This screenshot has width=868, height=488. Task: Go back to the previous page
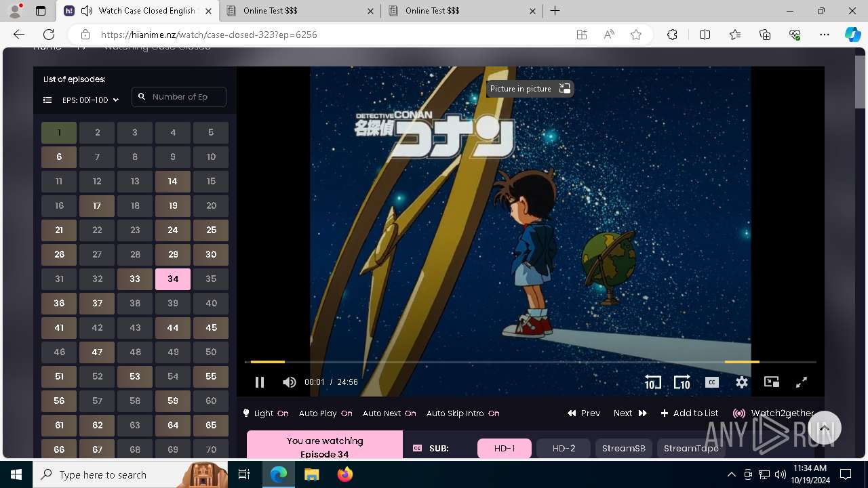19,35
